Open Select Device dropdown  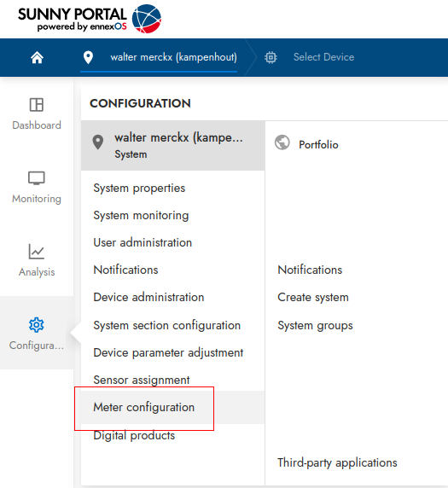click(x=323, y=57)
